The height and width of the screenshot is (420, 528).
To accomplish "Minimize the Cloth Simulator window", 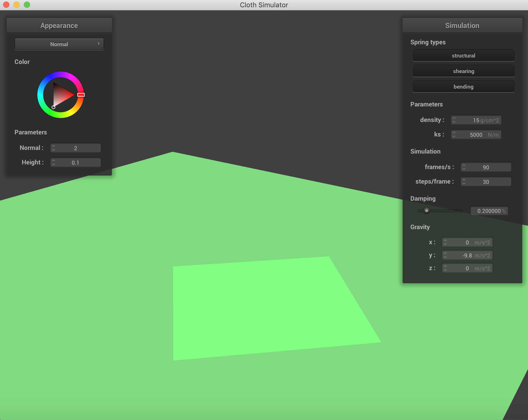I will [17, 5].
